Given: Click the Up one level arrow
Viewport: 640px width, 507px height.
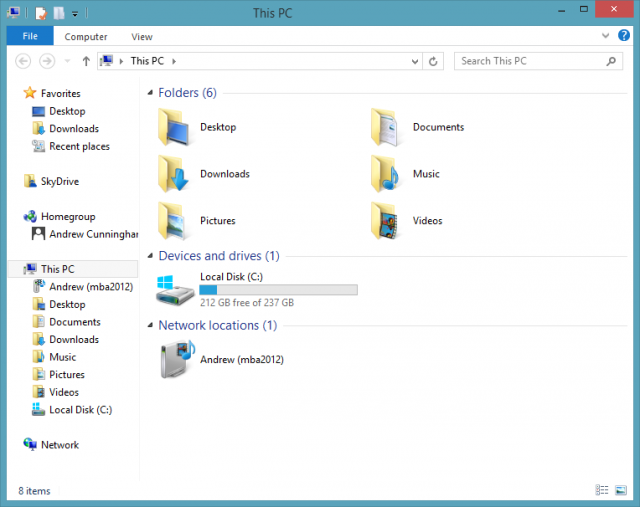Looking at the screenshot, I should coord(86,61).
